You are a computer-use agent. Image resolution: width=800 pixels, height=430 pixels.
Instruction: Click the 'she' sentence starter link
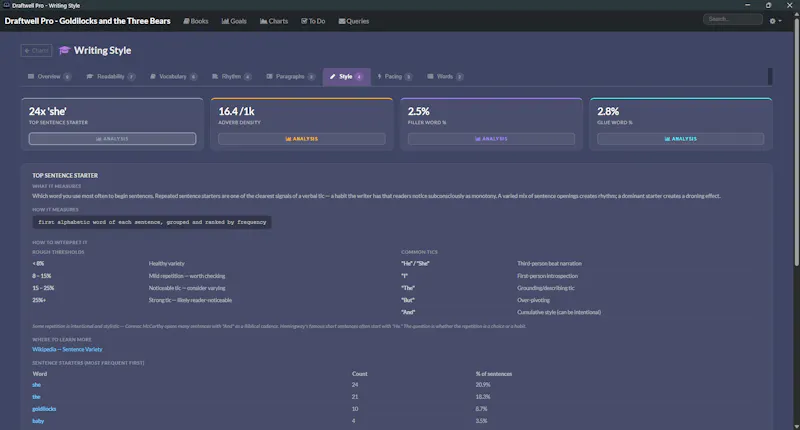[x=36, y=385]
